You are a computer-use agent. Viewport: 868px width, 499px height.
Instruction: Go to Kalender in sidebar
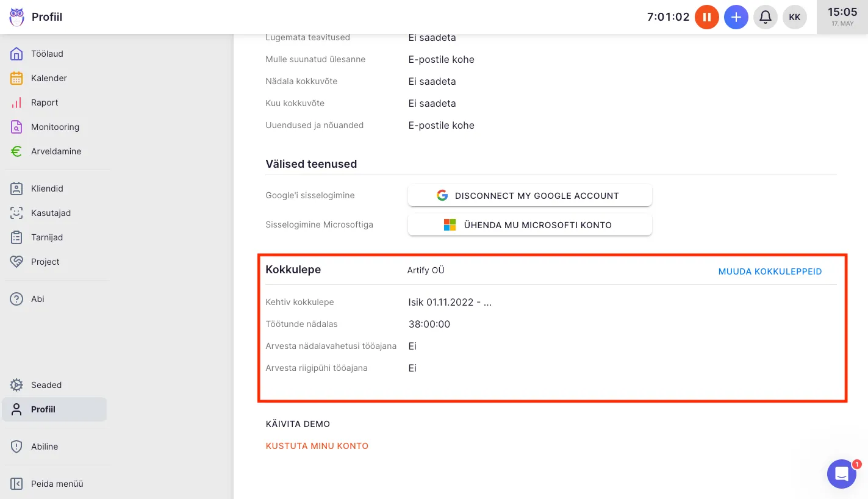click(x=49, y=78)
